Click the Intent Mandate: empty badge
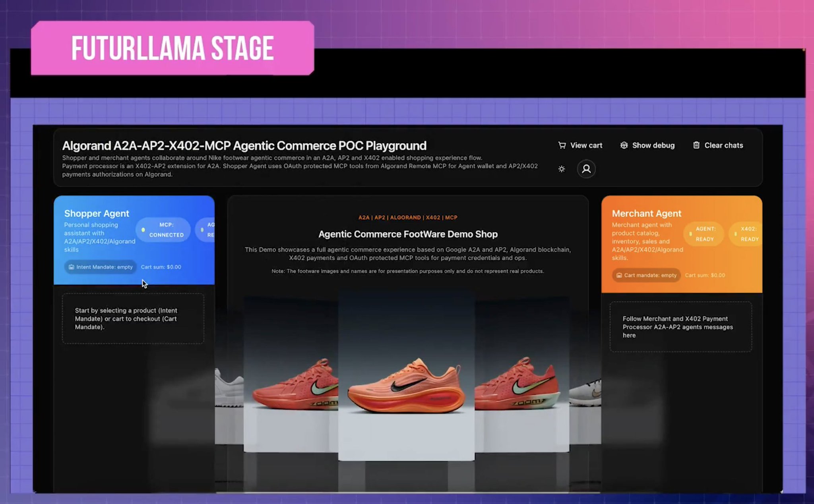 click(101, 267)
